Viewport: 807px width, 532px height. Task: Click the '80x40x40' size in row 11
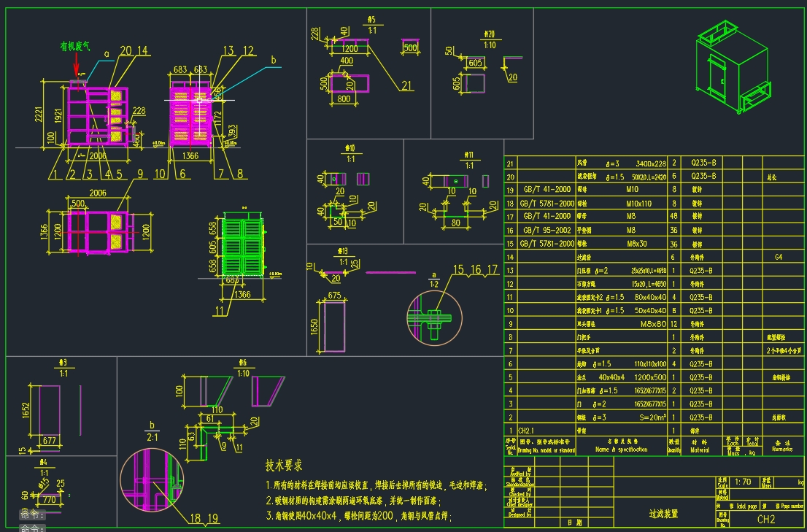(651, 297)
